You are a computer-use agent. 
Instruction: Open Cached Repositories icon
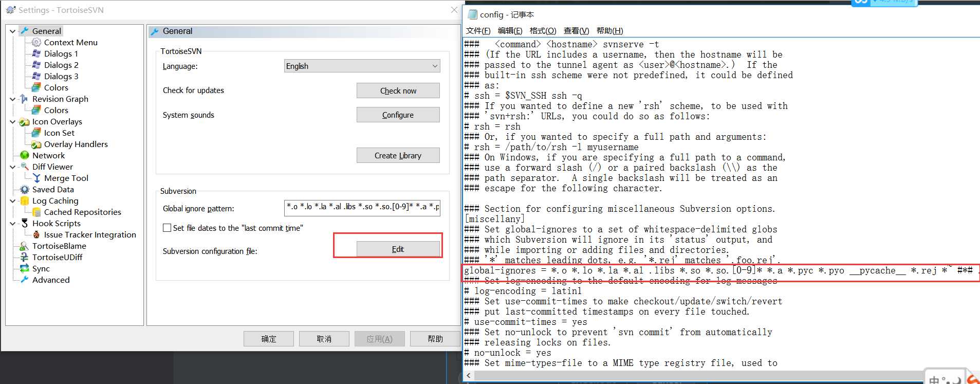[36, 212]
